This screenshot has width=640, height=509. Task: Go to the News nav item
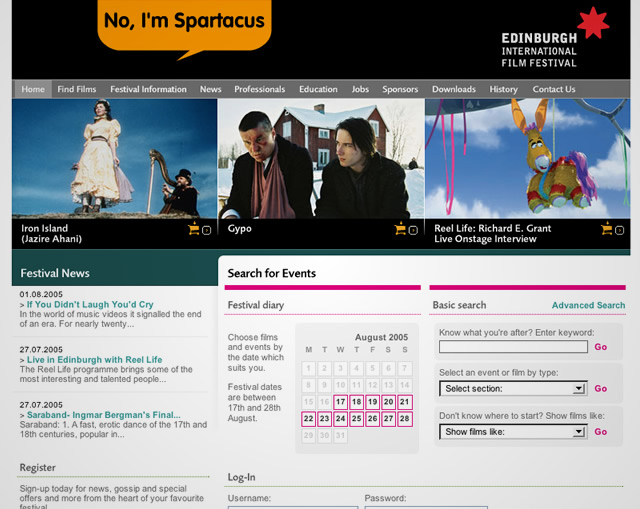[210, 89]
